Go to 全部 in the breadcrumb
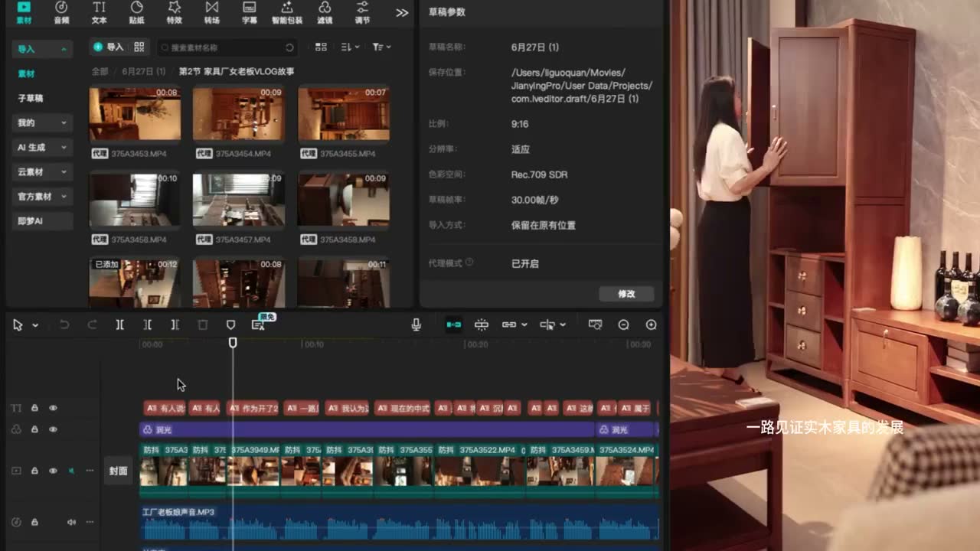Screen dimensions: 980x551 pos(100,71)
